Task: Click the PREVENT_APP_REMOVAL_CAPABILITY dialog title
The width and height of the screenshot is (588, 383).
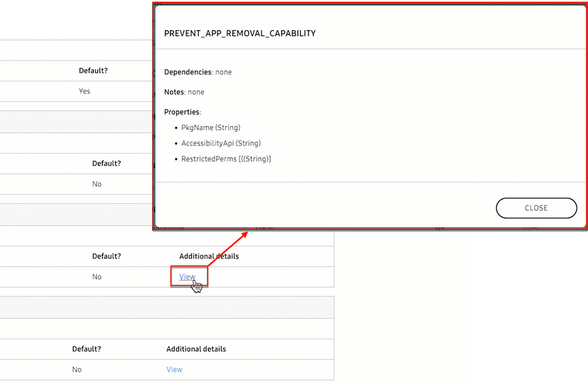Action: [240, 33]
